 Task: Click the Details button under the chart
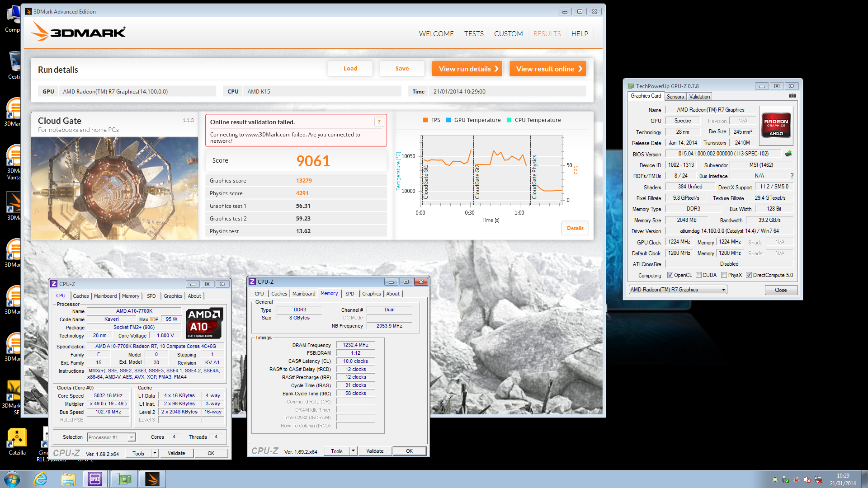click(x=575, y=228)
